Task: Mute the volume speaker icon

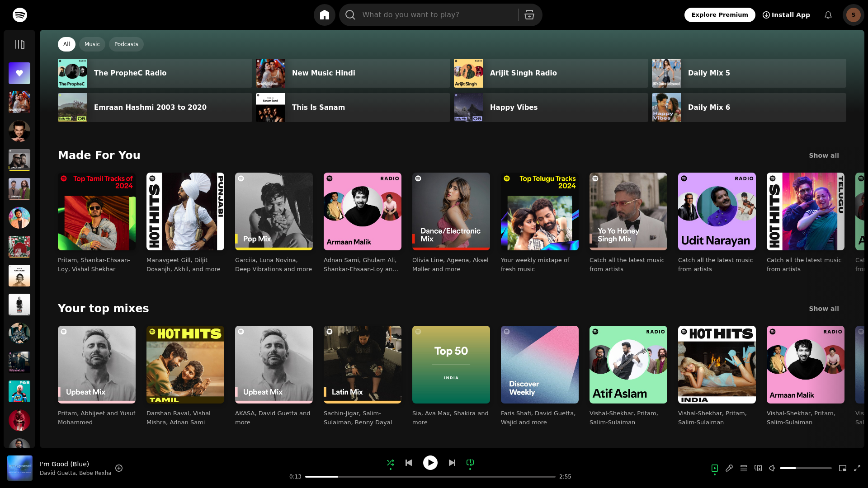Action: point(772,468)
